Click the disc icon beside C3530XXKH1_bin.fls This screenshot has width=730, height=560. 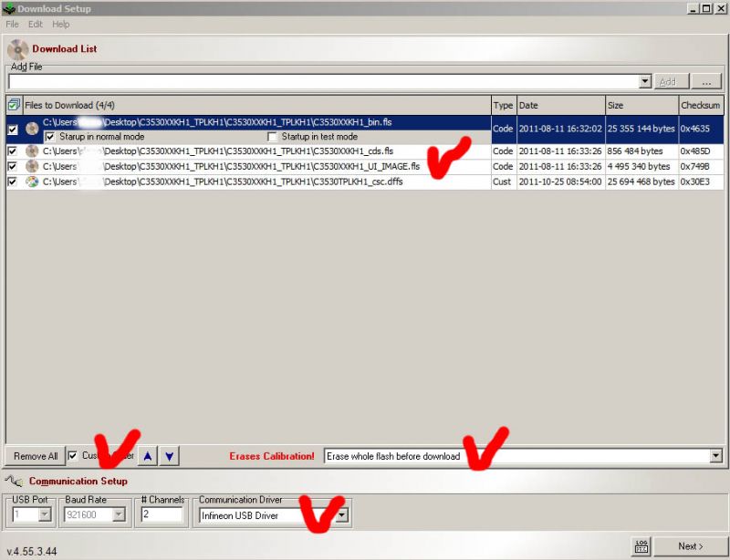[30, 129]
